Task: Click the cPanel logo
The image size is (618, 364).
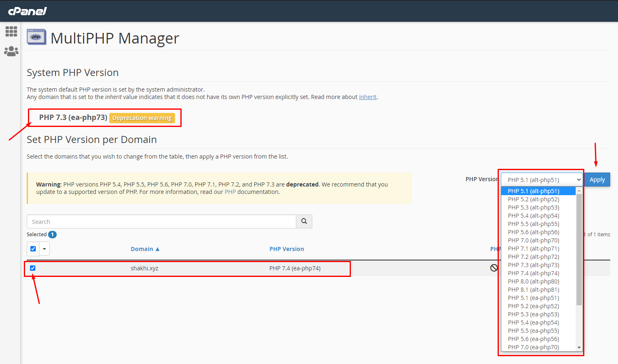Action: [27, 11]
